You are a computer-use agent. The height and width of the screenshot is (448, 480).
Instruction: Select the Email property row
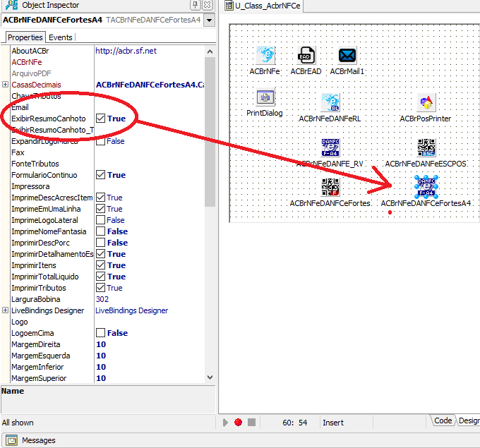pos(107,107)
